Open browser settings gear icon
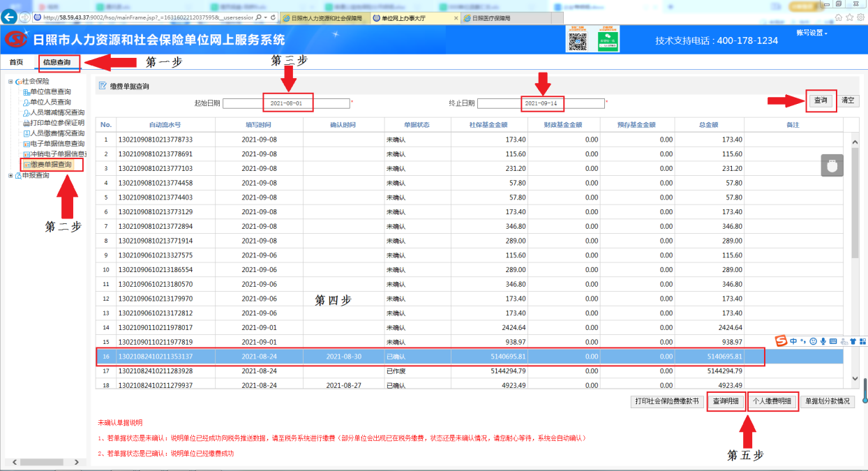The height and width of the screenshot is (471, 868). pos(861,17)
